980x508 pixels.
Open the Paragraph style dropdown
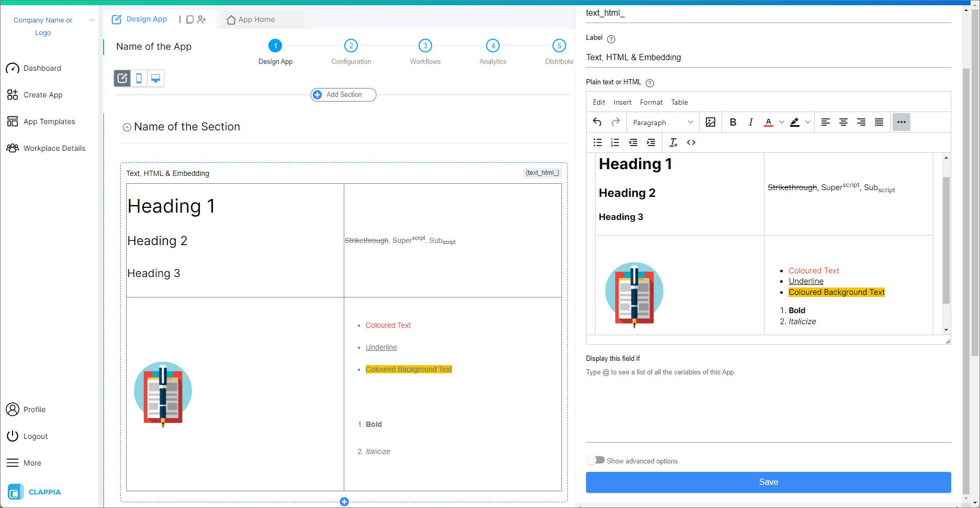662,122
